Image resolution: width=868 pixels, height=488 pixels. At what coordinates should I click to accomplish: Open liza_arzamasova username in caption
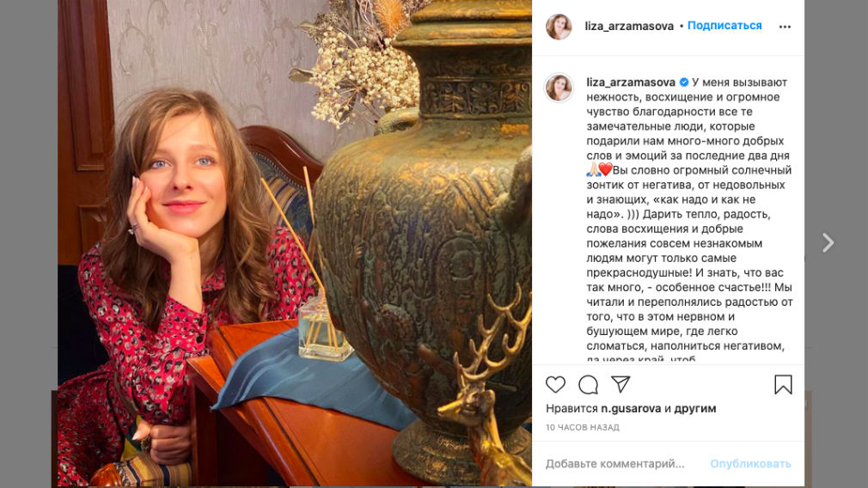tap(631, 82)
